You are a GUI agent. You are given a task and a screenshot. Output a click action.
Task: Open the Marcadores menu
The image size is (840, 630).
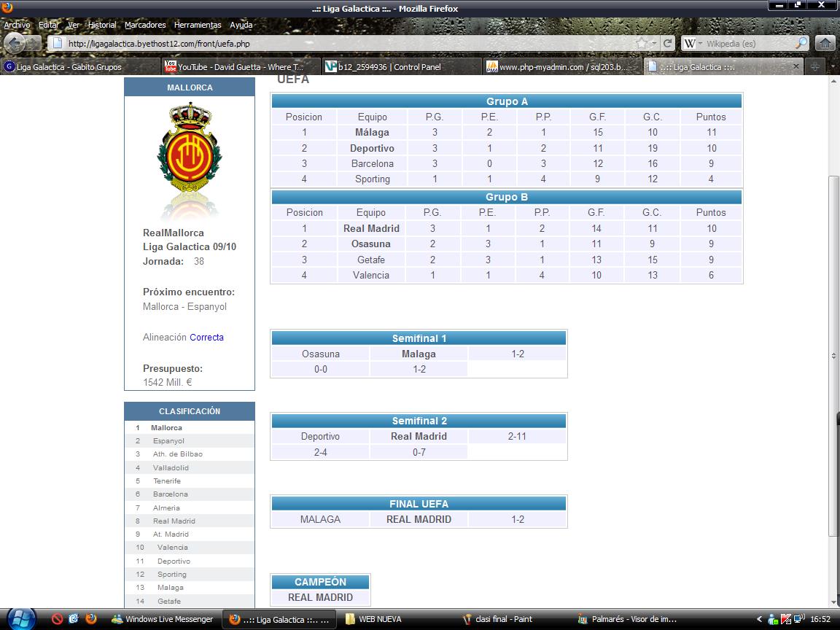[x=145, y=25]
